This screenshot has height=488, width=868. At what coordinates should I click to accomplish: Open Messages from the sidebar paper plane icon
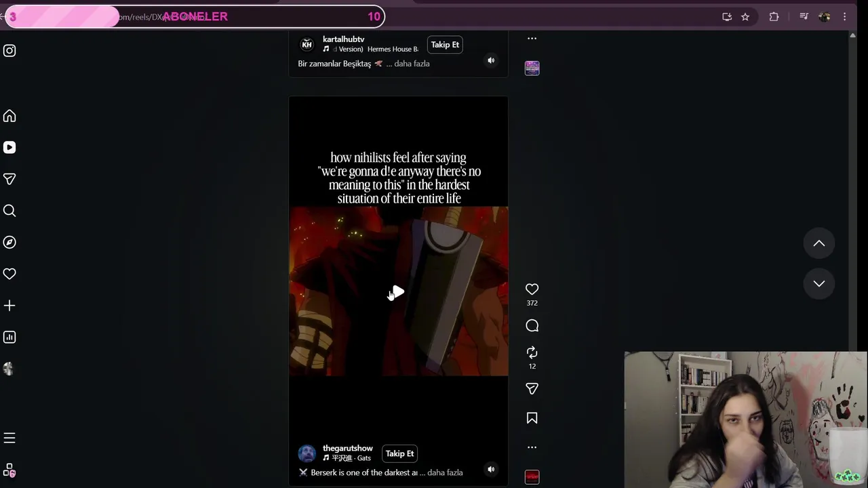(x=9, y=179)
